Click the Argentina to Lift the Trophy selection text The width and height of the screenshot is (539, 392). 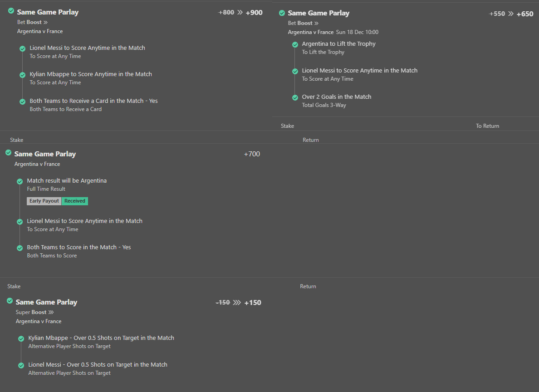point(338,44)
